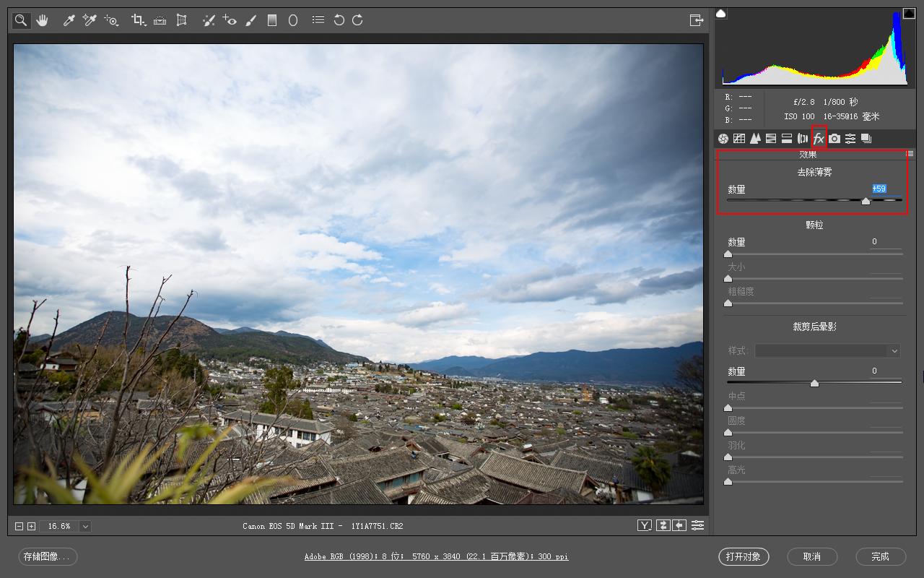924x578 pixels.
Task: Click the 打开对象 button
Action: pos(744,556)
